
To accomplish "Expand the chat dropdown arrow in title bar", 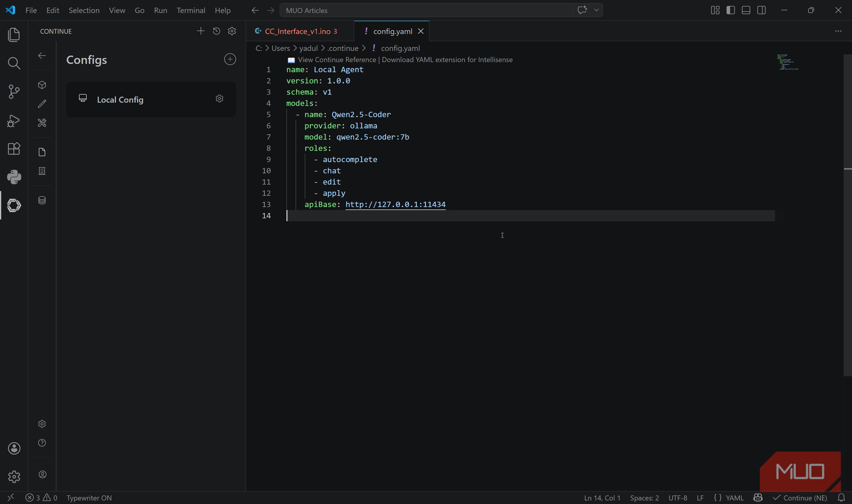I will (x=596, y=10).
